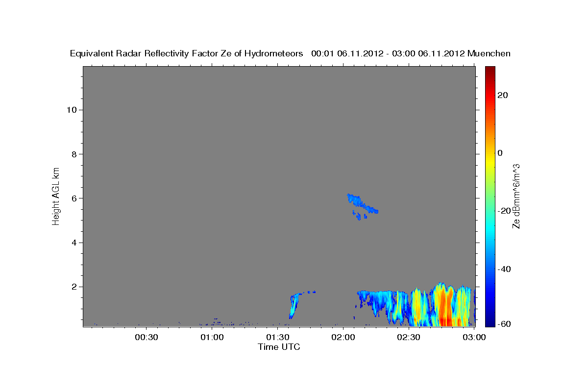Click the dark red top of the colorbar

[x=490, y=71]
